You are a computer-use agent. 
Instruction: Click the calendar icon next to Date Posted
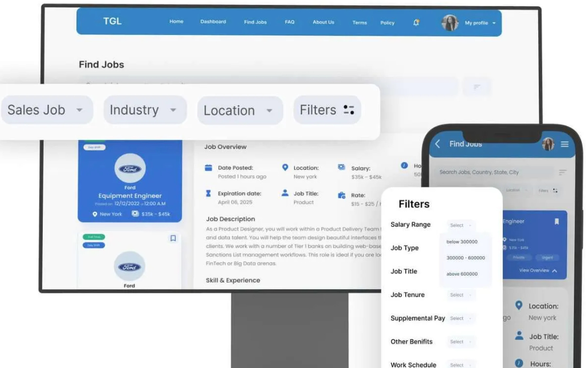click(209, 167)
